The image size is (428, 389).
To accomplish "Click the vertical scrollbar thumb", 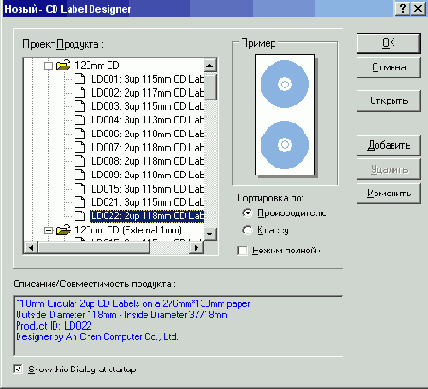I will [x=210, y=86].
